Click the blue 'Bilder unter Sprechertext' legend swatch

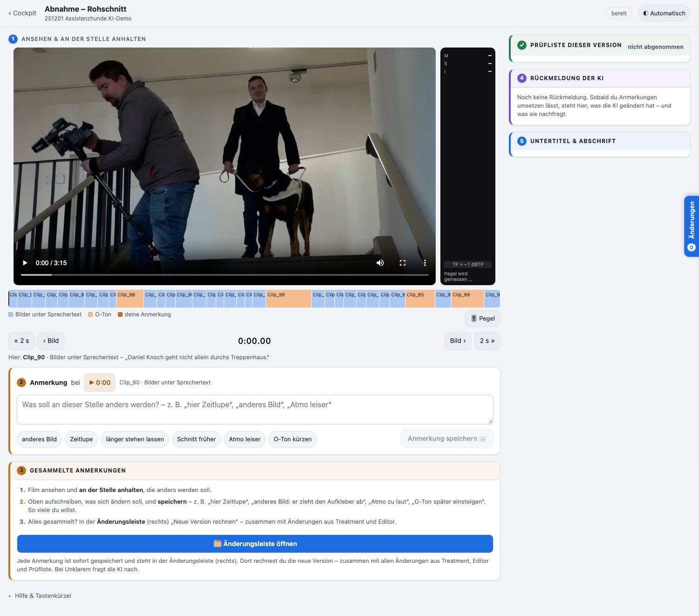11,315
